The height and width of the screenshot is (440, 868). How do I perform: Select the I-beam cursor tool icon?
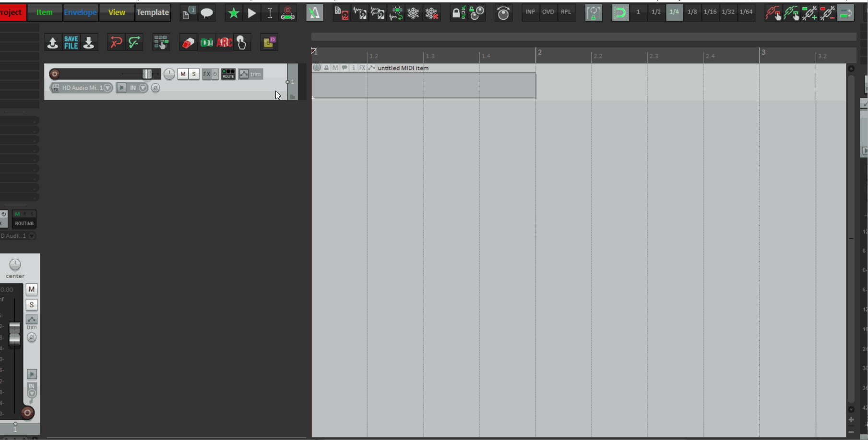click(270, 13)
